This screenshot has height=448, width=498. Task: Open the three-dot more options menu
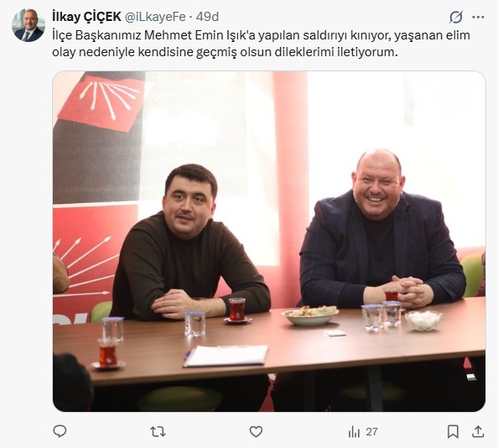point(478,17)
